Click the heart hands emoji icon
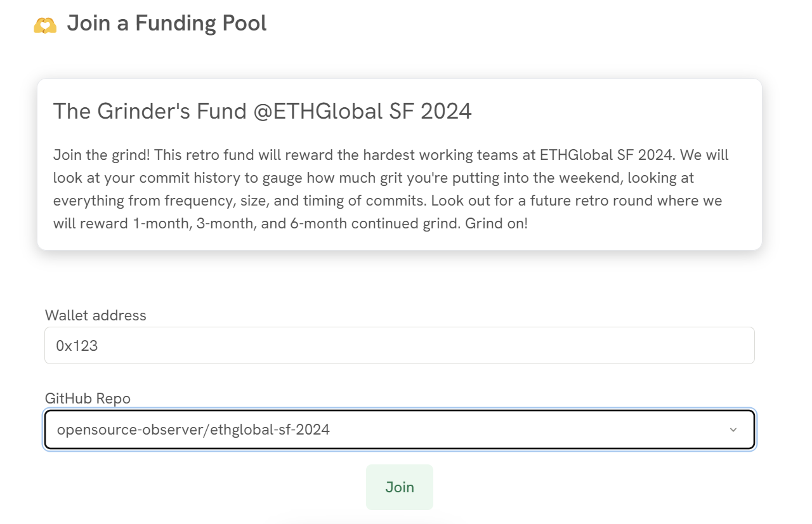 [45, 25]
